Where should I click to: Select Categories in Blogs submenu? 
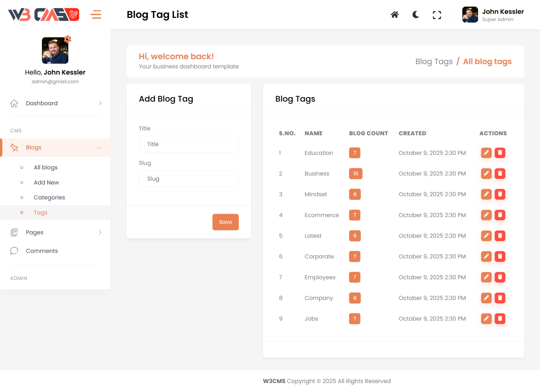[x=49, y=197]
